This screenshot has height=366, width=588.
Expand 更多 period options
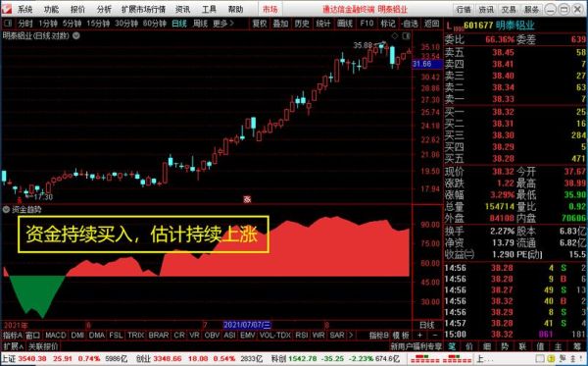(223, 24)
